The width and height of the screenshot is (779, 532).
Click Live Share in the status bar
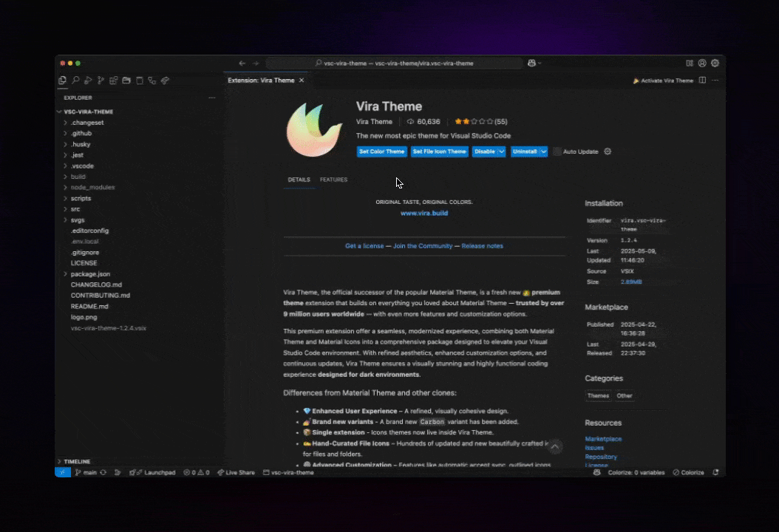(x=236, y=473)
